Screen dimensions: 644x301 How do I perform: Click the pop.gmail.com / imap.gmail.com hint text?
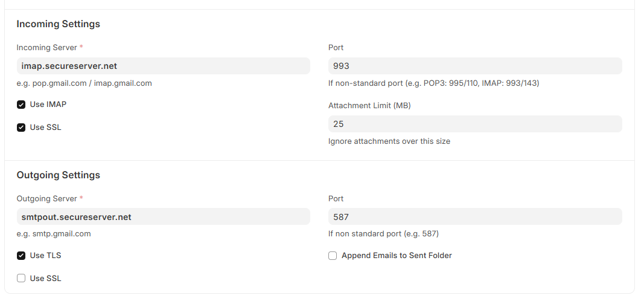point(84,83)
